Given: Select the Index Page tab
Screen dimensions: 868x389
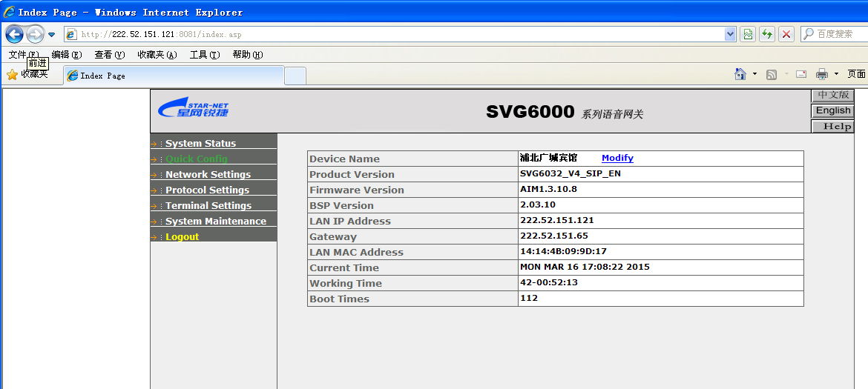Looking at the screenshot, I should click(174, 76).
